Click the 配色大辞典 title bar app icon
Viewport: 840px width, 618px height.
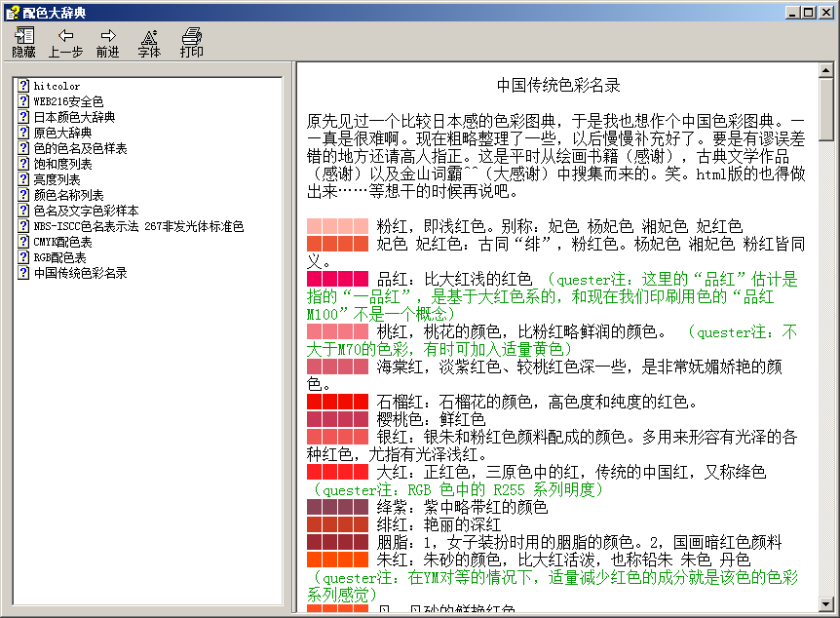point(12,13)
